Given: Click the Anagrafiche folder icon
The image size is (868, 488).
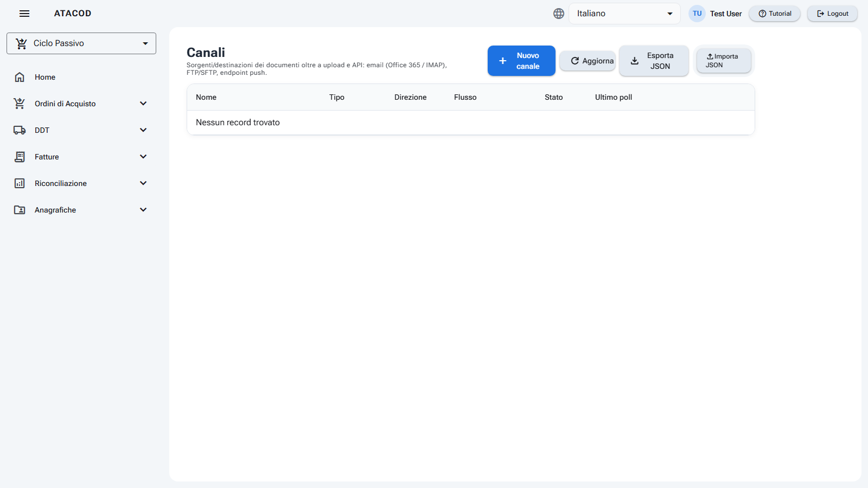Looking at the screenshot, I should click(20, 210).
